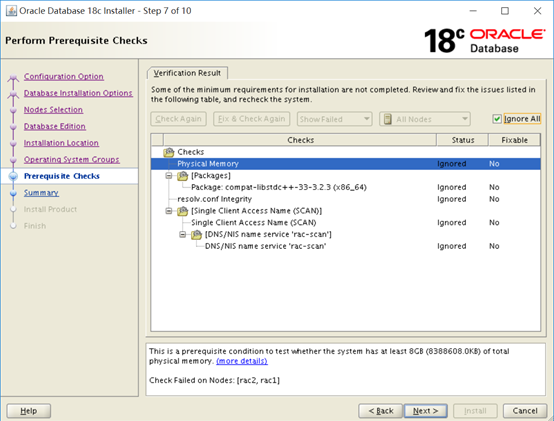Maximize the installer window
This screenshot has height=421, width=554.
tap(505, 11)
